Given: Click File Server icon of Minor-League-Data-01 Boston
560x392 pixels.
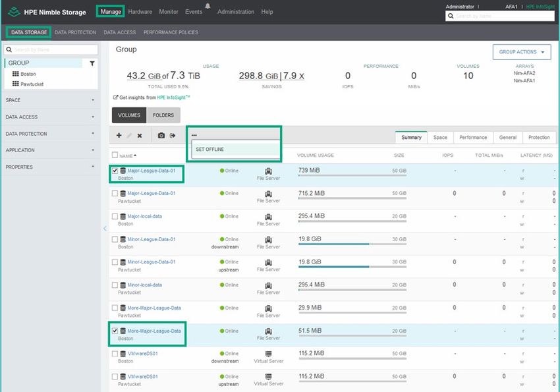Looking at the screenshot, I should (269, 240).
